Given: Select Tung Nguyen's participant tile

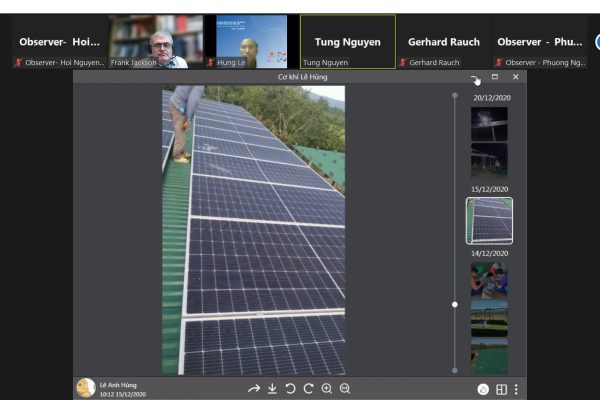Looking at the screenshot, I should coord(347,42).
